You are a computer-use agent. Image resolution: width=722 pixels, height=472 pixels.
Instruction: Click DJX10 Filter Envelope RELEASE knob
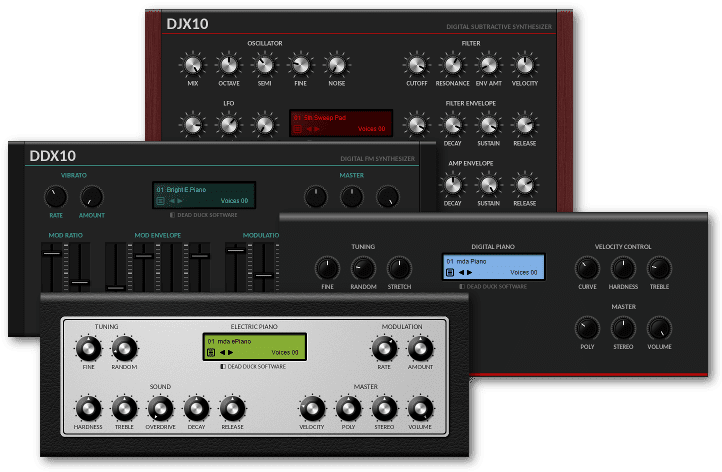(524, 125)
